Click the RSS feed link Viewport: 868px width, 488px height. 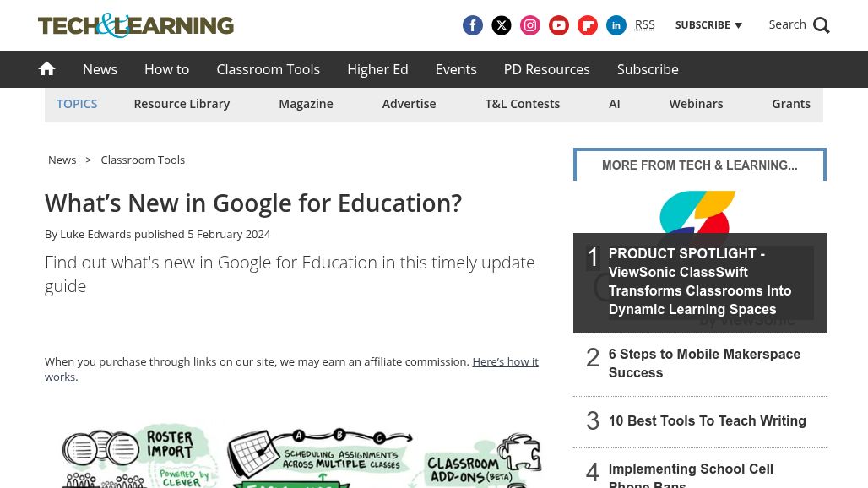[644, 24]
